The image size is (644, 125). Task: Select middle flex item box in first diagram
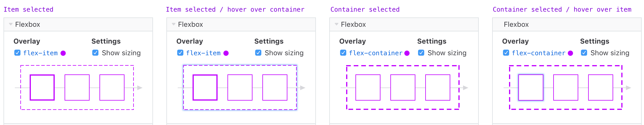[77, 87]
